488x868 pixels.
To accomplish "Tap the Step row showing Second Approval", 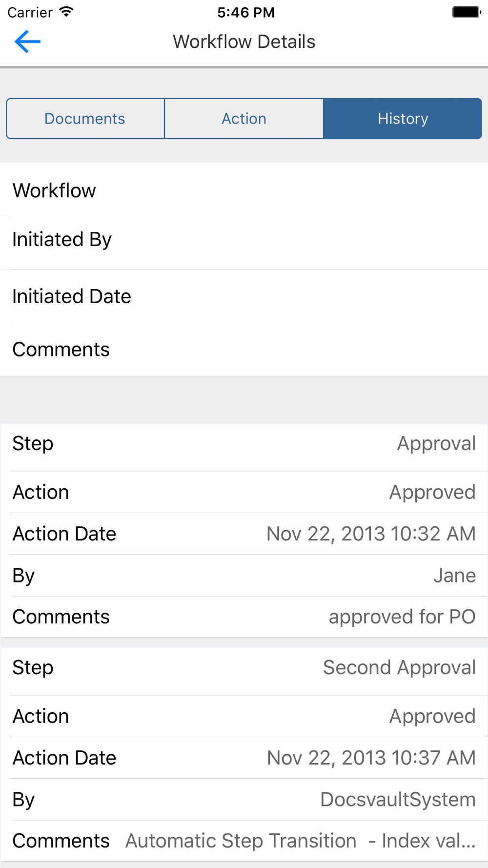I will (244, 667).
